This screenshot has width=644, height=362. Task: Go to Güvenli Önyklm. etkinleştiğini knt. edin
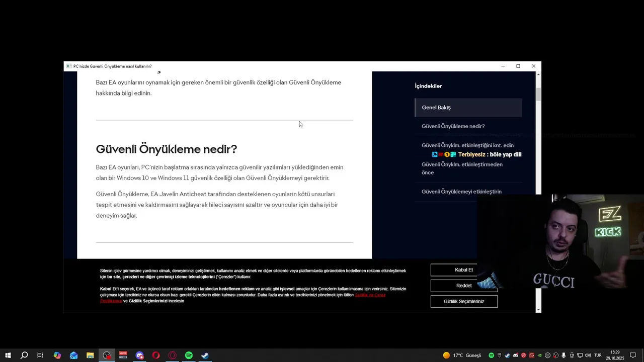click(467, 145)
